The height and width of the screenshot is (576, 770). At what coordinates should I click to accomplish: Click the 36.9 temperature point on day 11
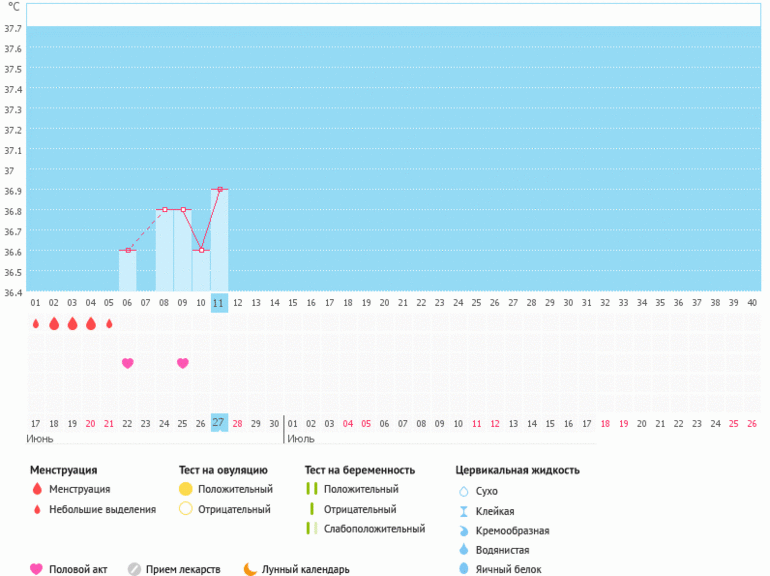pyautogui.click(x=219, y=189)
